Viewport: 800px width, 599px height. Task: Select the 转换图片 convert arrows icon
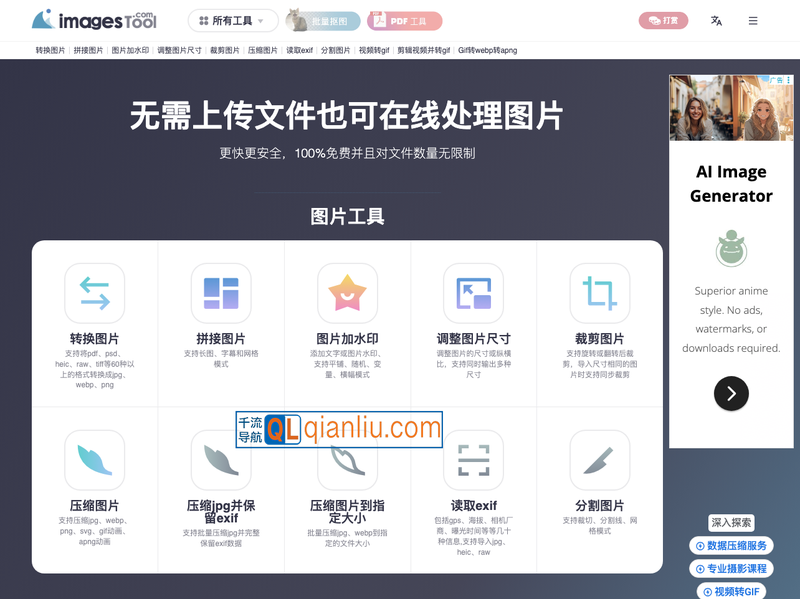point(94,294)
